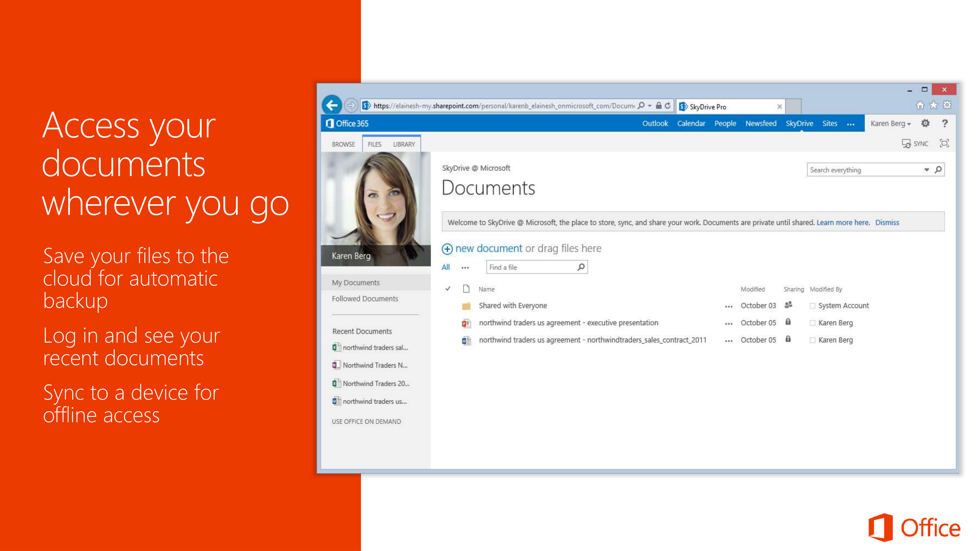Viewport: 980px width, 551px height.
Task: Open recent file northwind traders sal...
Action: (370, 347)
